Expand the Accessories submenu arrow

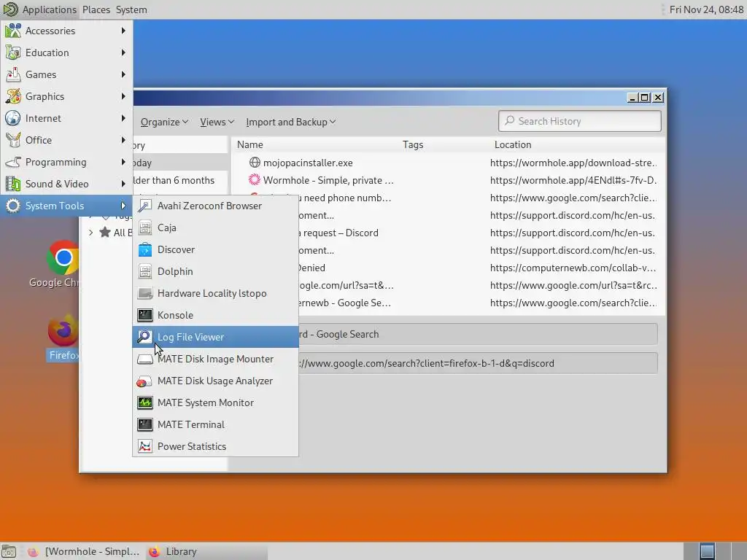[123, 31]
